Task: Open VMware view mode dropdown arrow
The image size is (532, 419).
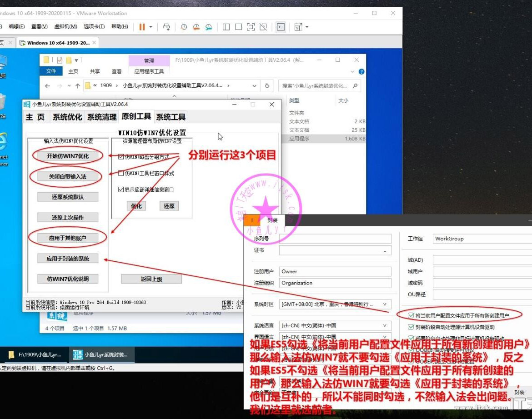Action: click(307, 27)
